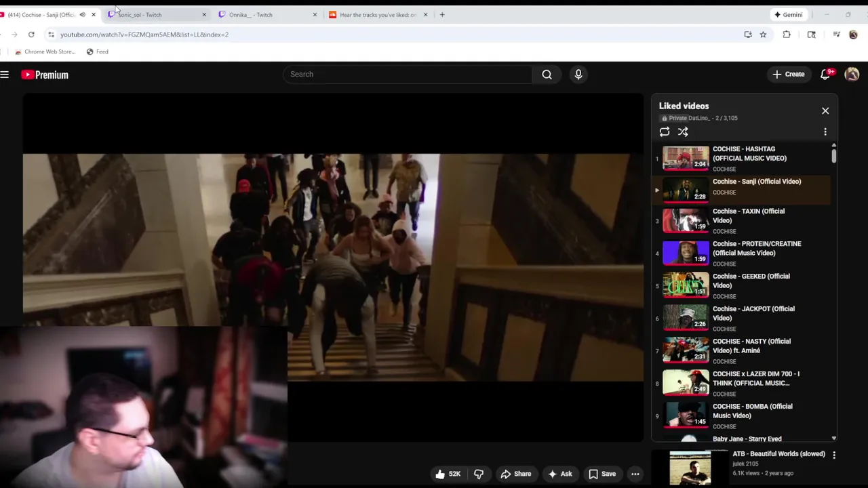
Task: Open the Chrome profile avatar
Action: [x=853, y=35]
